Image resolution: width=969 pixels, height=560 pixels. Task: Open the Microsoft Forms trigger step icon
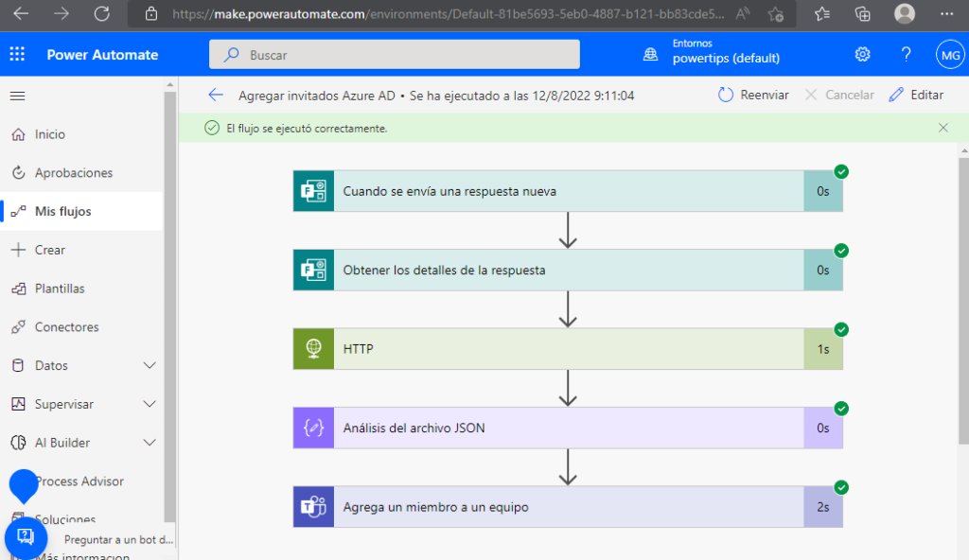point(312,190)
